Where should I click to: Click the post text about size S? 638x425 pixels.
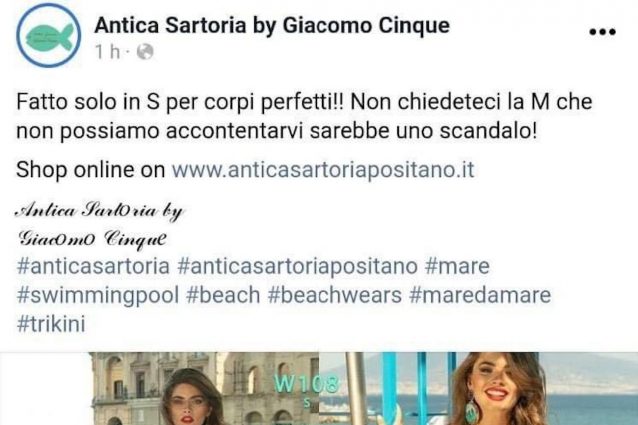(x=304, y=116)
